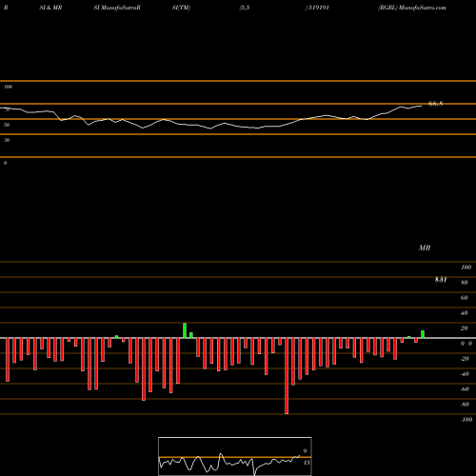Open the mini overview chart thumbnail at bottom
This screenshot has width=476, height=476.
pos(235,456)
